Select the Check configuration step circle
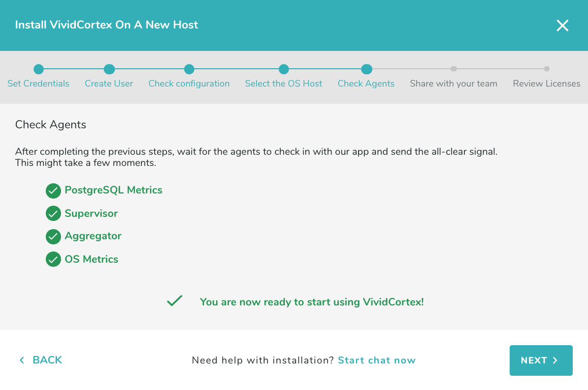 [x=189, y=69]
